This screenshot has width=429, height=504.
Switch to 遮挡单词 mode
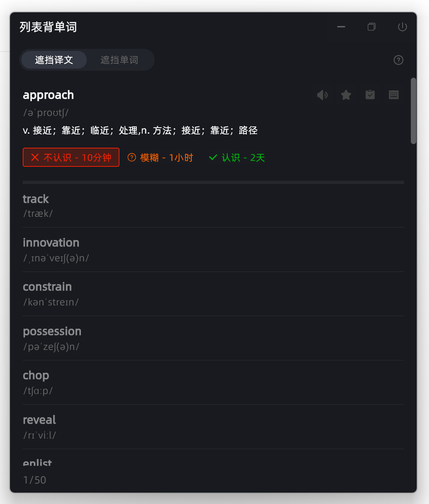click(x=119, y=60)
